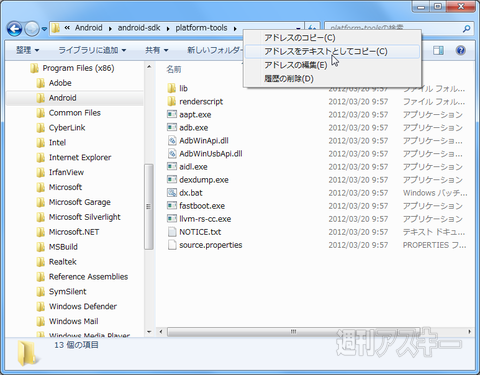Click the Android folder icon in tree

[40, 98]
